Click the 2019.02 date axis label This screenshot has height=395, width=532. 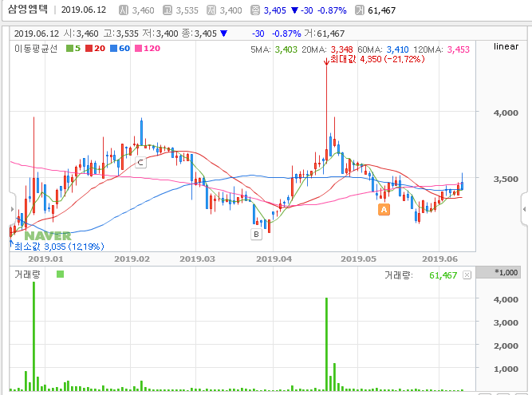[132, 259]
